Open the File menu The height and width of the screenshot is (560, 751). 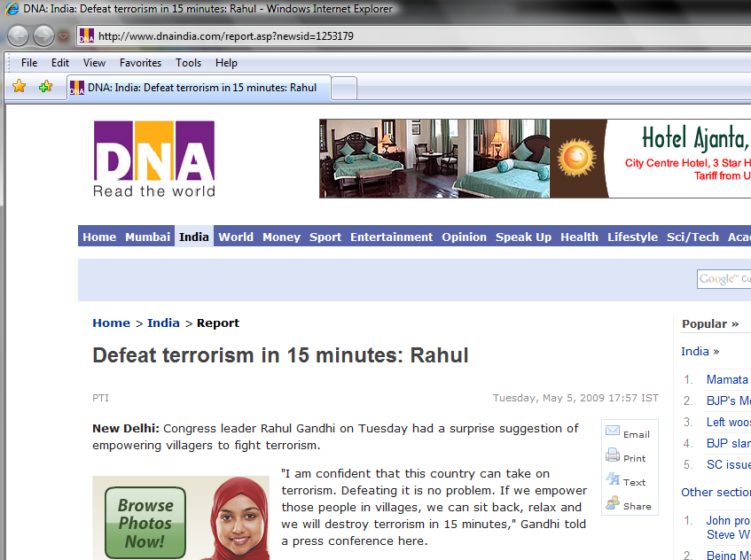pos(29,63)
